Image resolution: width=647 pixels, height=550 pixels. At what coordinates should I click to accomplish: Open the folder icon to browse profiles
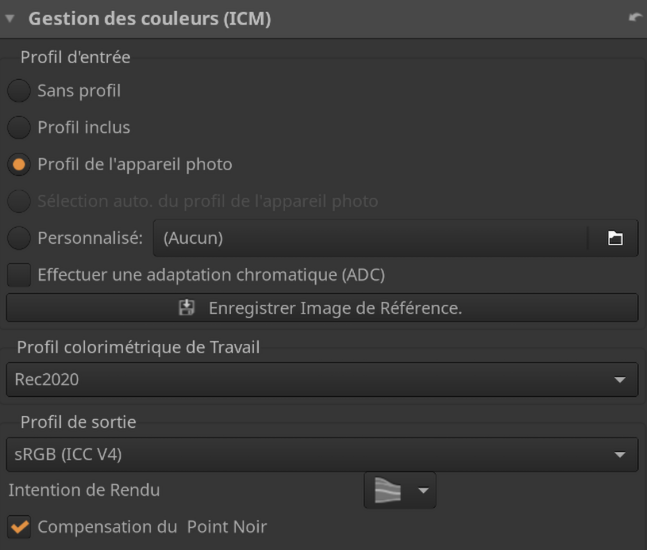615,238
